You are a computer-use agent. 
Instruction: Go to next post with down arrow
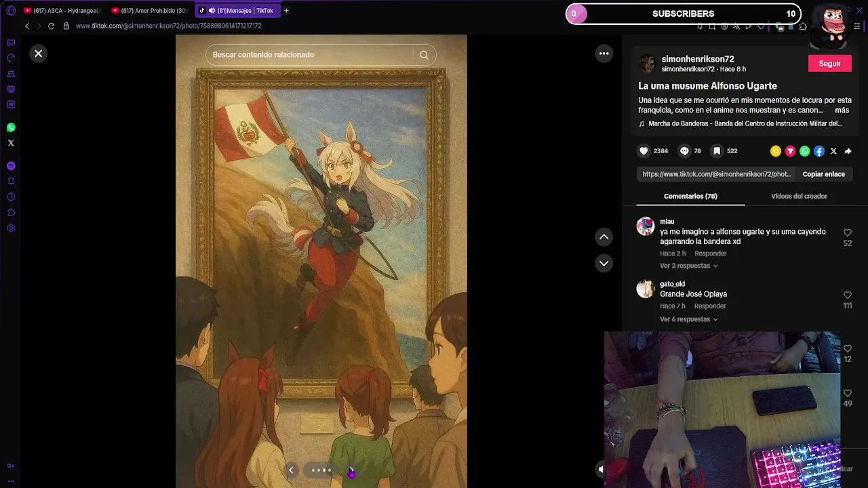[x=604, y=263]
